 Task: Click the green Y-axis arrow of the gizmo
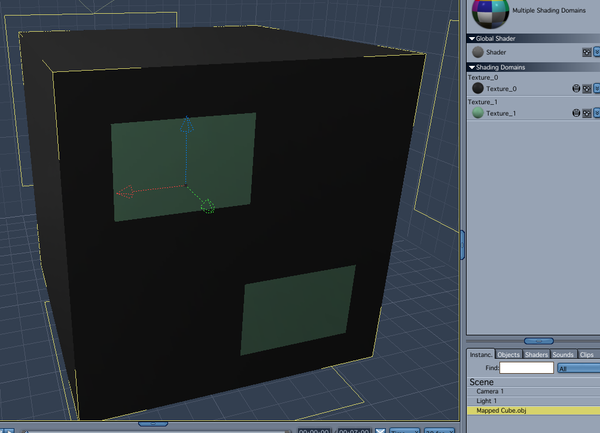pos(208,207)
